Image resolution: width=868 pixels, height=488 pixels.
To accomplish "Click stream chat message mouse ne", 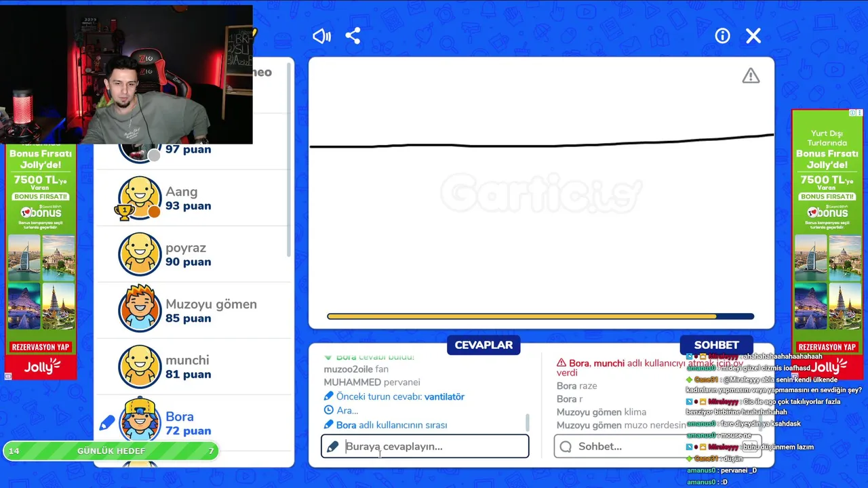I will [x=719, y=435].
